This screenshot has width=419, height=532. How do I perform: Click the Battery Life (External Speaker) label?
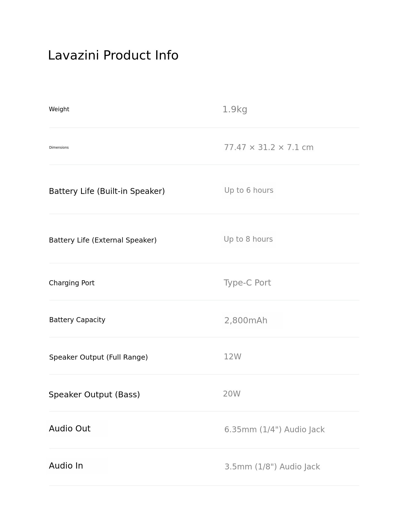103,240
